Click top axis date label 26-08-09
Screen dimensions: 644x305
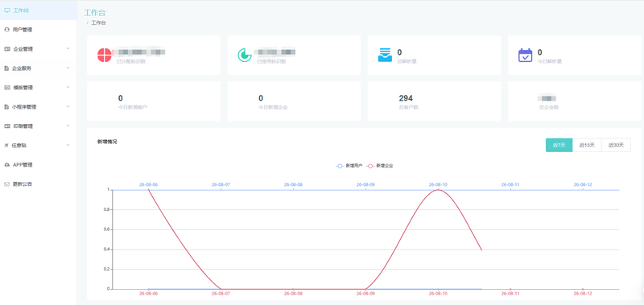[365, 185]
